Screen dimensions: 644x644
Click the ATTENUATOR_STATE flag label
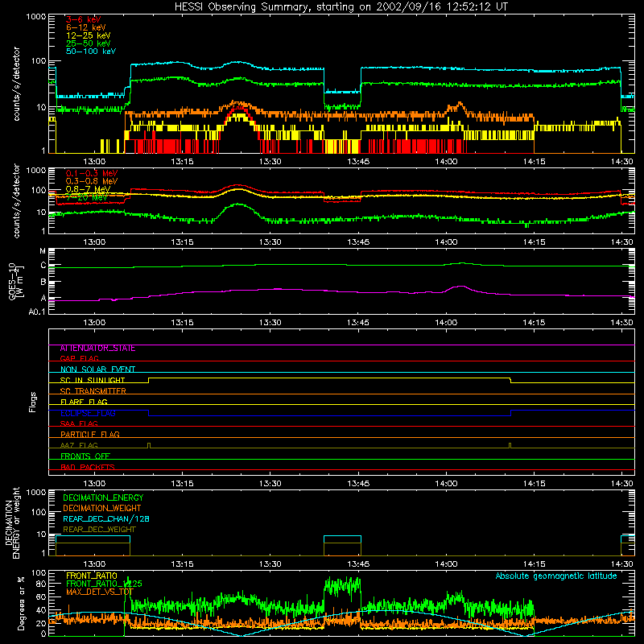(97, 349)
